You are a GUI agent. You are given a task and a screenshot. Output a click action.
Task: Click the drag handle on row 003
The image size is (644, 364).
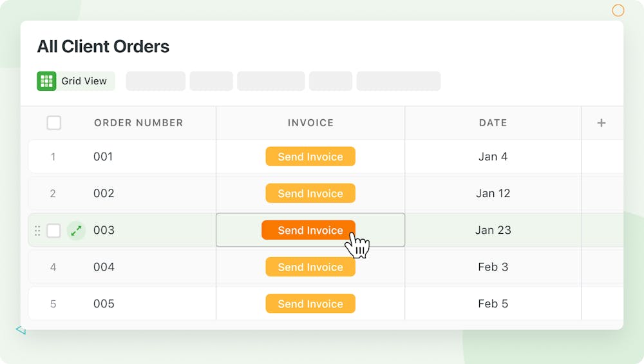(37, 231)
